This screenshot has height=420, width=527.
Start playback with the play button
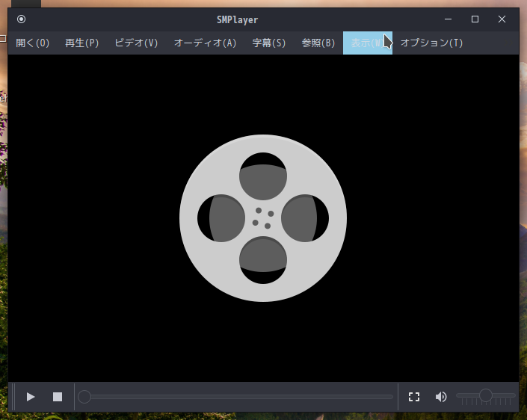pos(31,397)
